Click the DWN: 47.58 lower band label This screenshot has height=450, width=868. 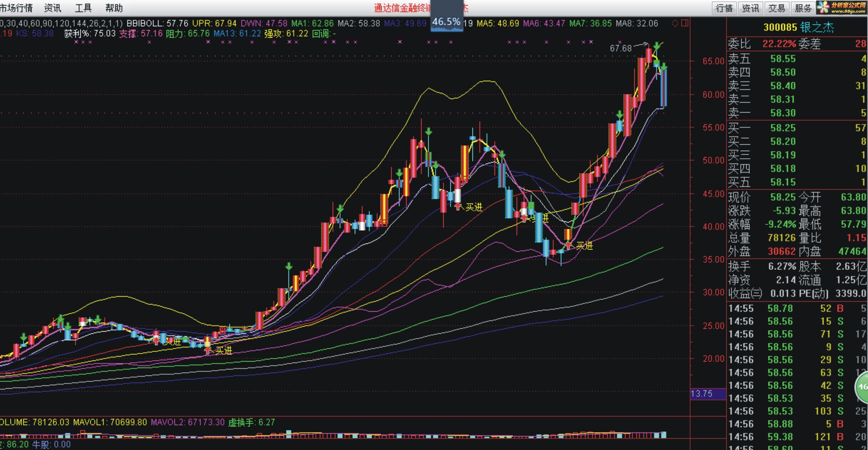tap(264, 23)
